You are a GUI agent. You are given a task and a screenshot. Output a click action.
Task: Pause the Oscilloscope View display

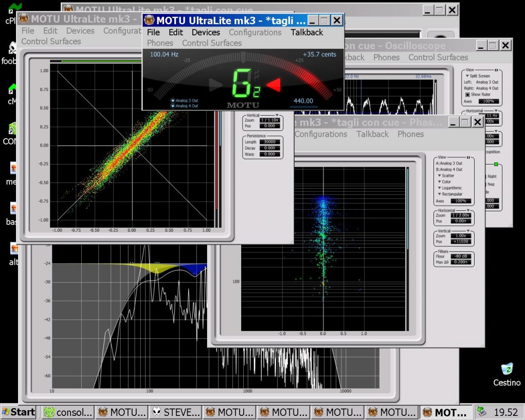[x=496, y=70]
